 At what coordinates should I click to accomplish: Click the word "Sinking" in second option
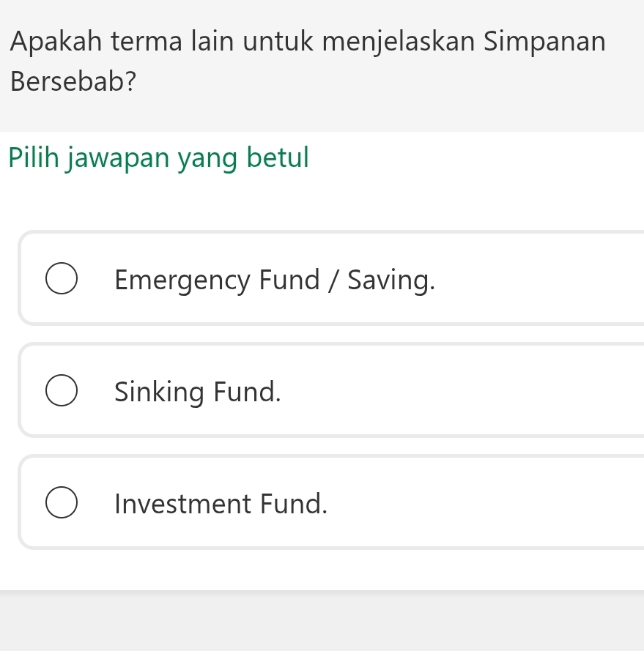click(x=160, y=392)
